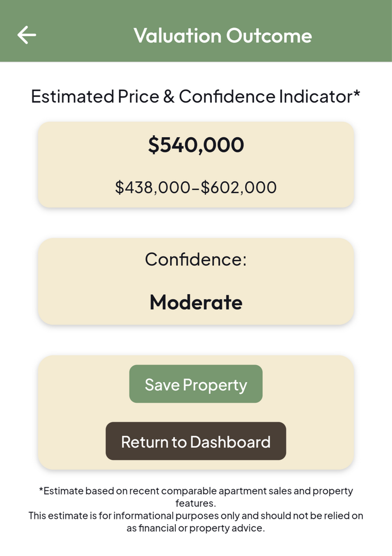Tap the back arrow icon
The image size is (392, 556).
(x=26, y=35)
